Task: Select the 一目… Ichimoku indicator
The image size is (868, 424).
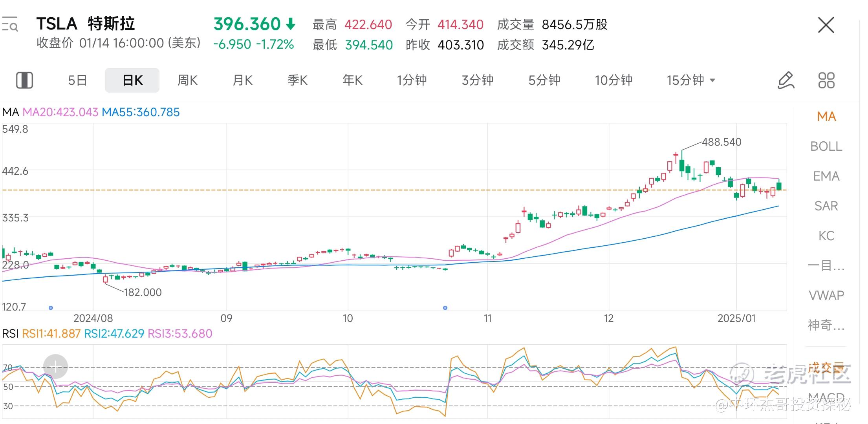Action: [x=826, y=266]
